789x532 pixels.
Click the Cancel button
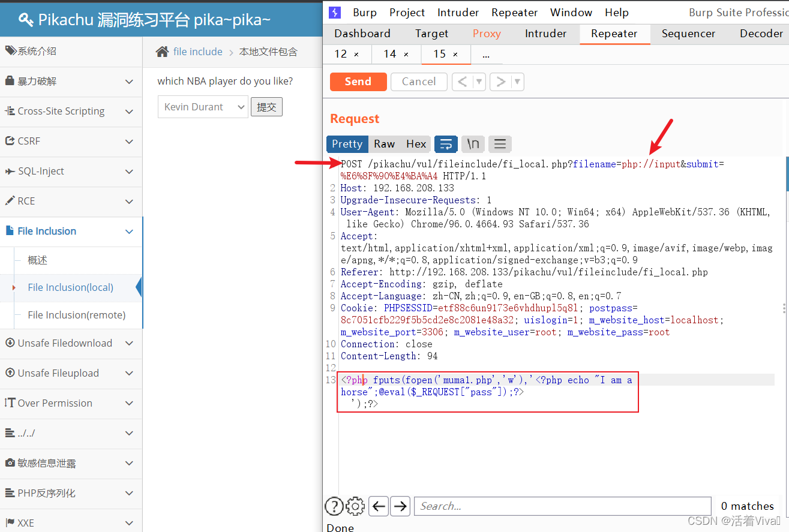pos(419,82)
